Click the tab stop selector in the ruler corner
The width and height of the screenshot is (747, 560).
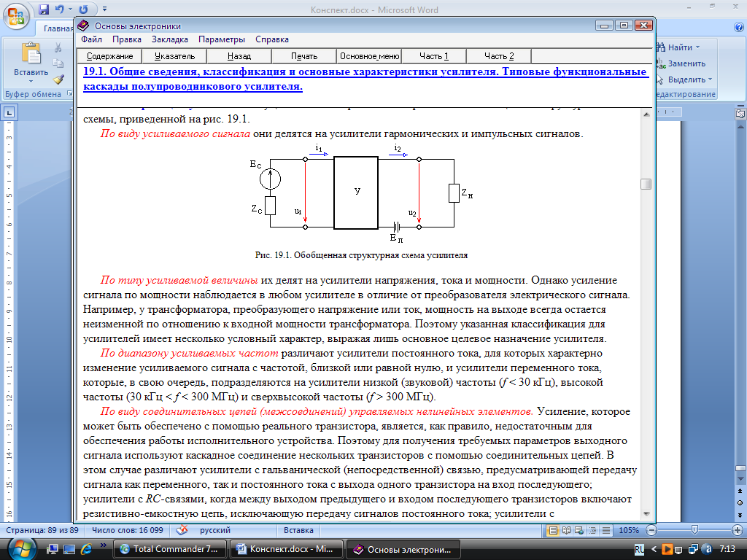(9, 113)
